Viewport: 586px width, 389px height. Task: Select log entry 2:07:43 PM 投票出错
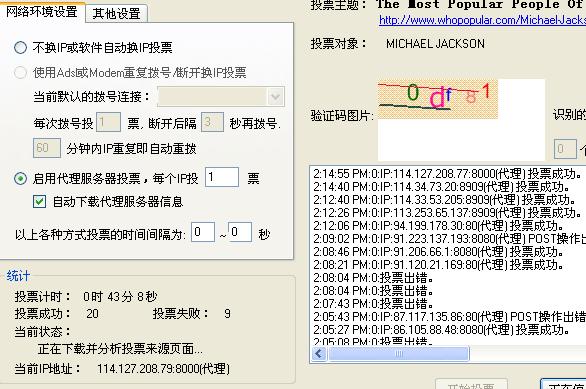point(374,303)
